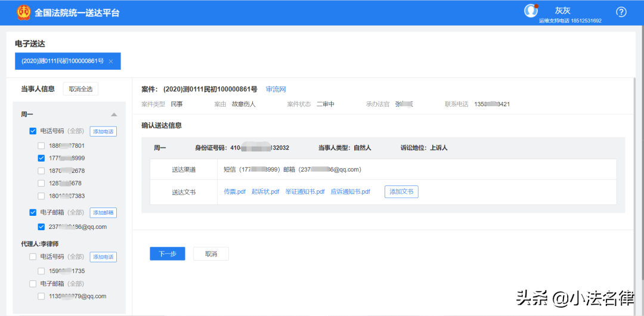644x316 pixels.
Task: Click 添加邮箱 button
Action: [104, 212]
